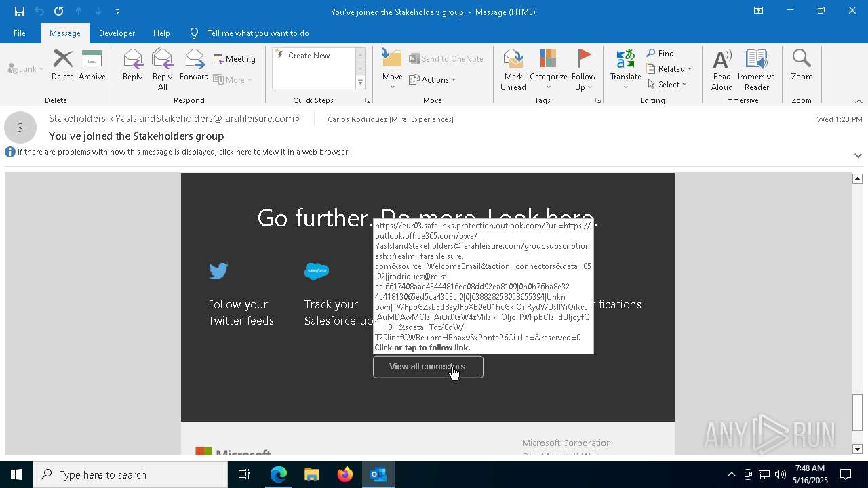Image resolution: width=868 pixels, height=488 pixels.
Task: Switch to the Developer tab
Action: tap(117, 33)
